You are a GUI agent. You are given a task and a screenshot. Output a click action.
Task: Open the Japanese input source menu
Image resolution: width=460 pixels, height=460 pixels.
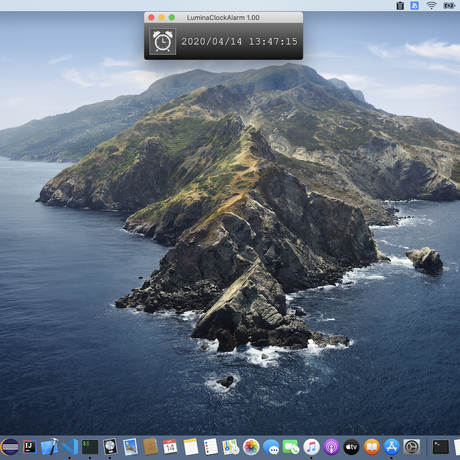pyautogui.click(x=414, y=5)
